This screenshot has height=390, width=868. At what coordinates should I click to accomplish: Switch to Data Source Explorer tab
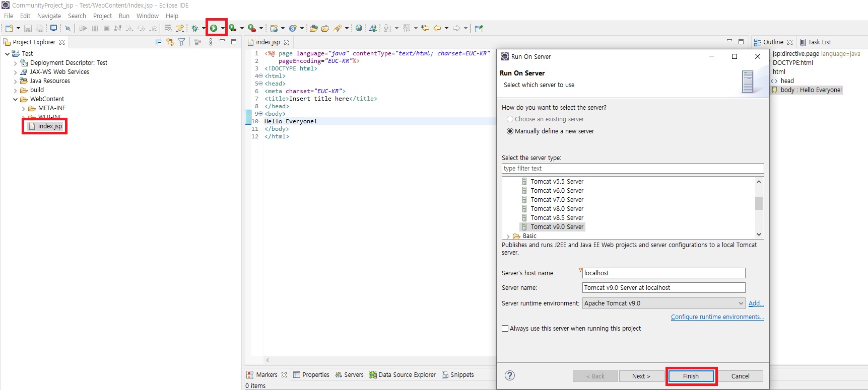[402, 375]
